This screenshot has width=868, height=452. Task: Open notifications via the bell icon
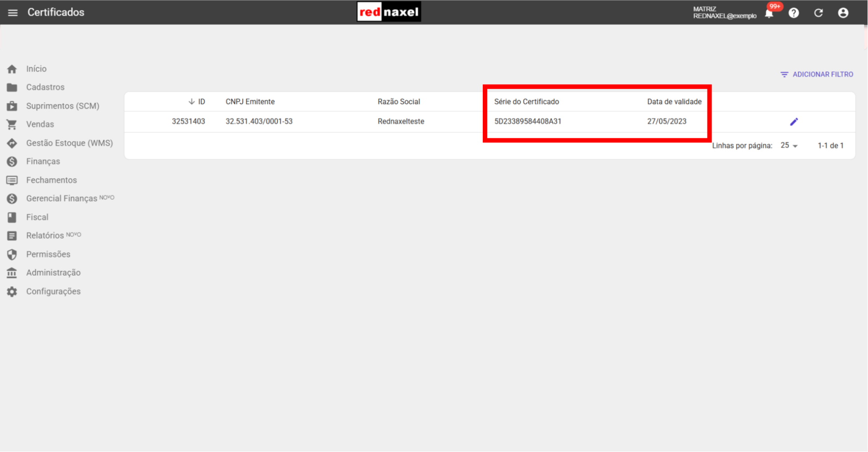[x=769, y=13]
